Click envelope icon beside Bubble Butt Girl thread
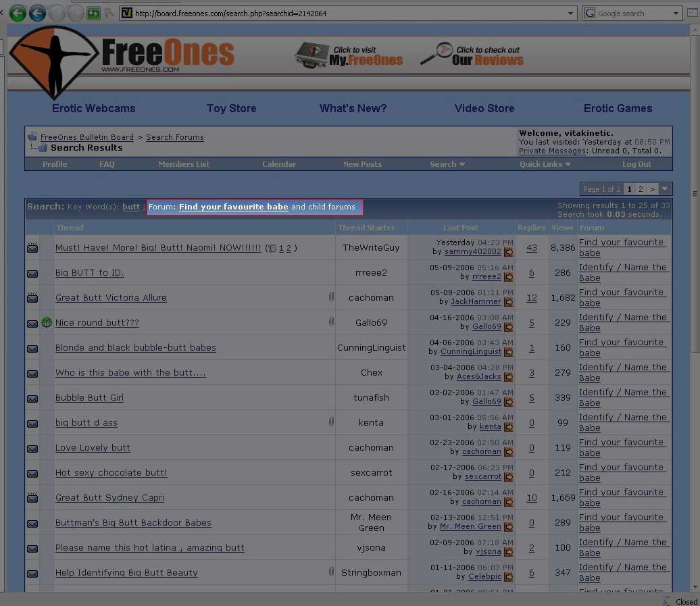The image size is (700, 606). pos(32,399)
